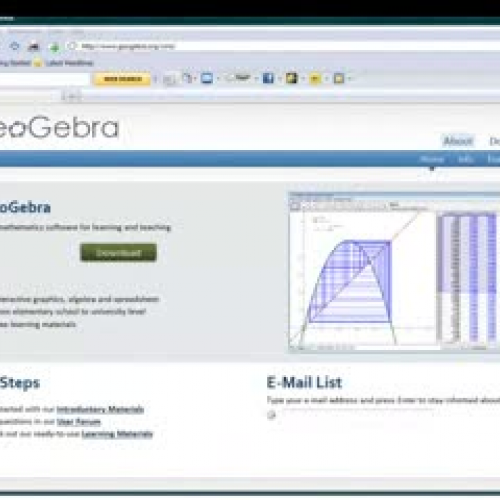Click the yellow Web Search button
The image size is (500, 500).
click(122, 79)
